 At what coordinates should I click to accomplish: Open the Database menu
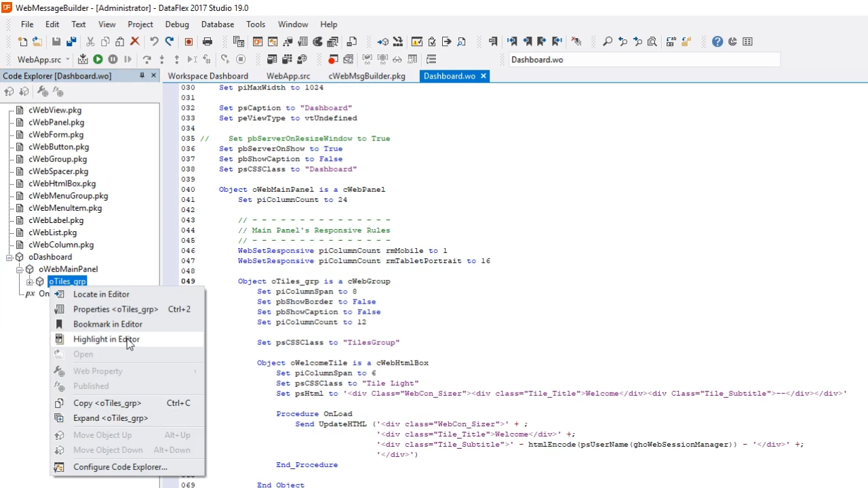217,24
